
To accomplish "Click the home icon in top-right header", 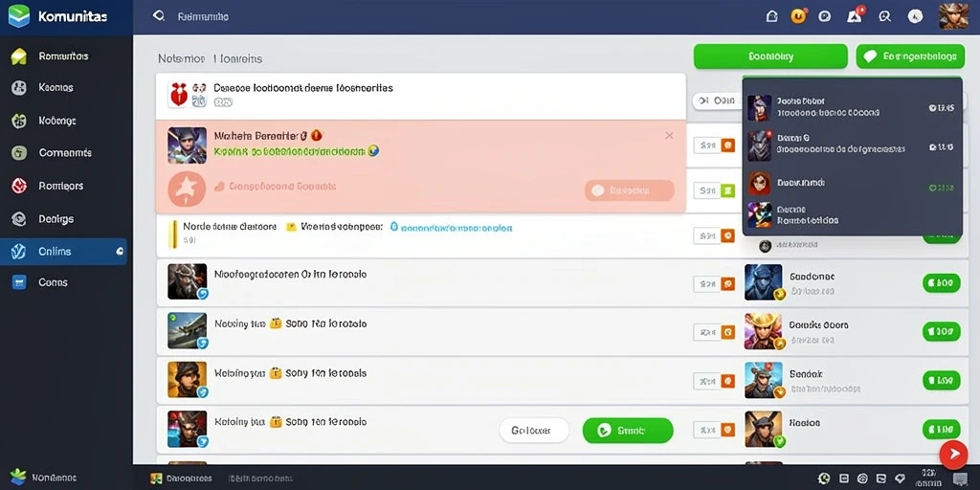I will [x=772, y=17].
